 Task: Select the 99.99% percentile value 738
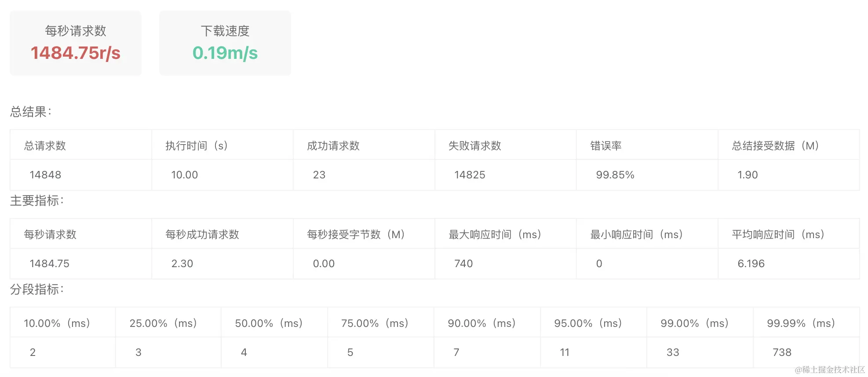point(782,352)
